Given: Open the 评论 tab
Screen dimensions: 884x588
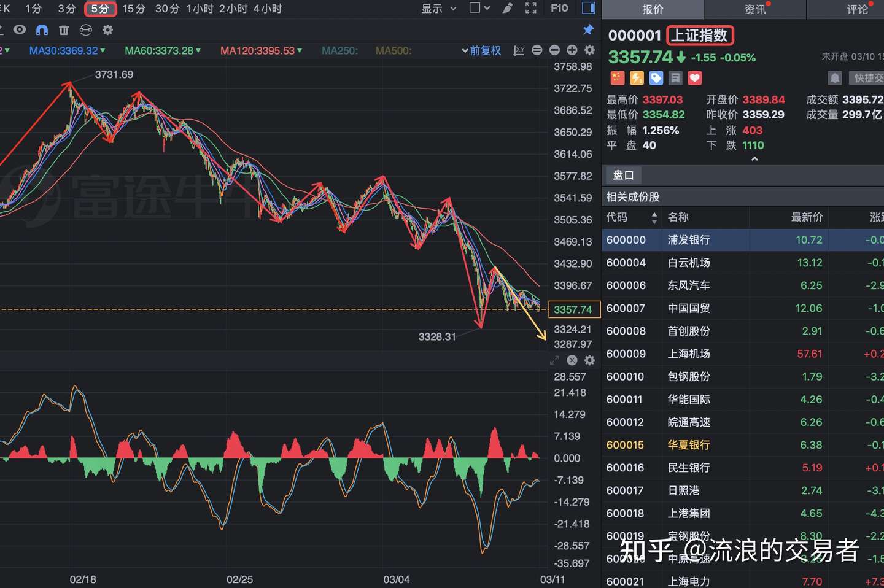Looking at the screenshot, I should tap(858, 9).
